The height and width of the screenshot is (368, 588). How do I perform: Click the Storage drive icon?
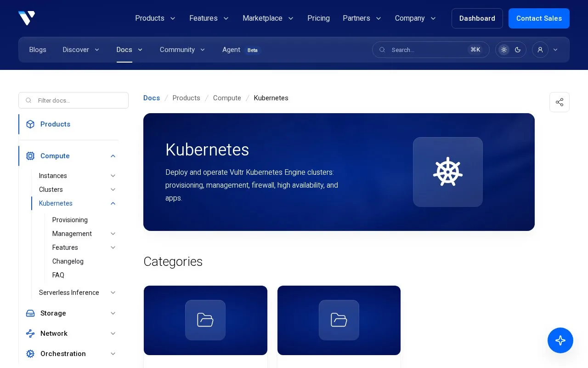coord(30,313)
